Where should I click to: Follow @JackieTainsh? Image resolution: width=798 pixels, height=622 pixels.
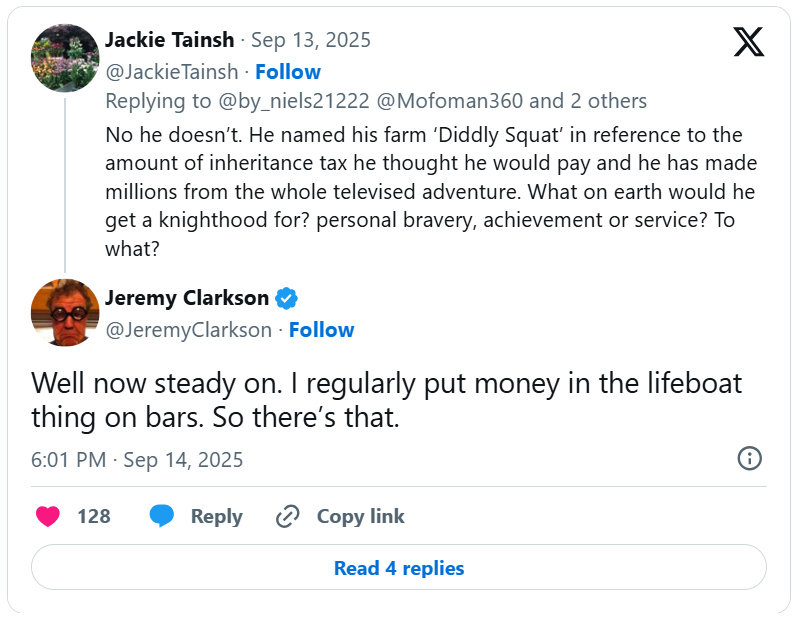(x=288, y=72)
